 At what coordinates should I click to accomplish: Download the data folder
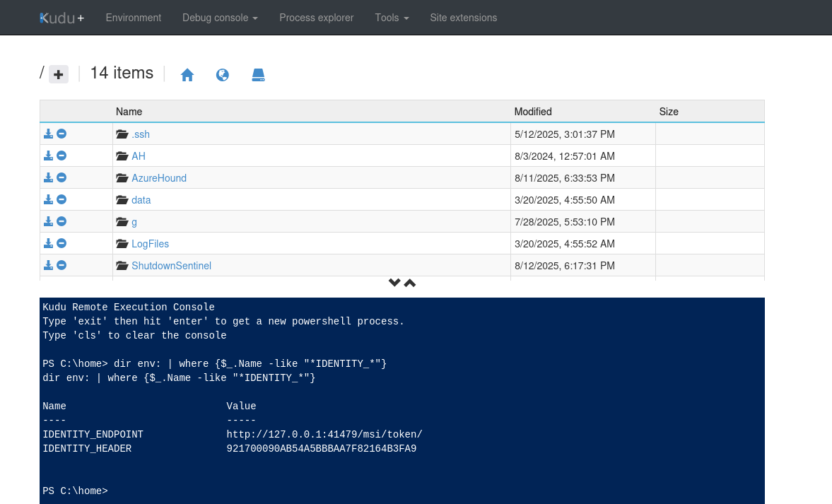coord(48,199)
